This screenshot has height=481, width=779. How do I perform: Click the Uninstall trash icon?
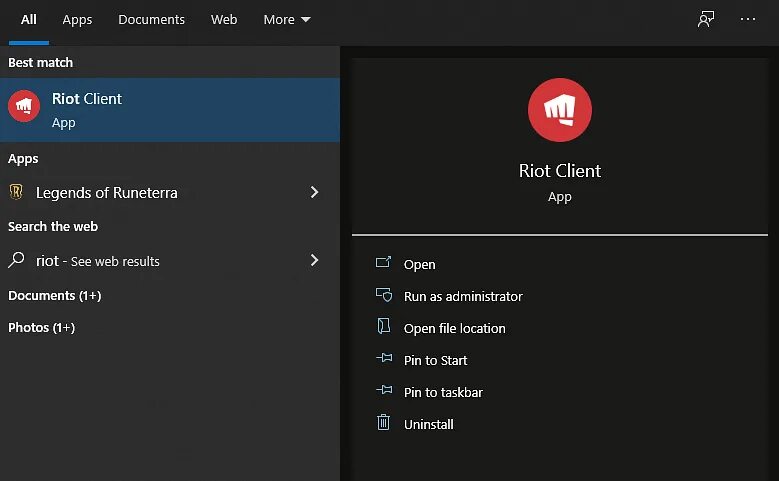point(383,423)
